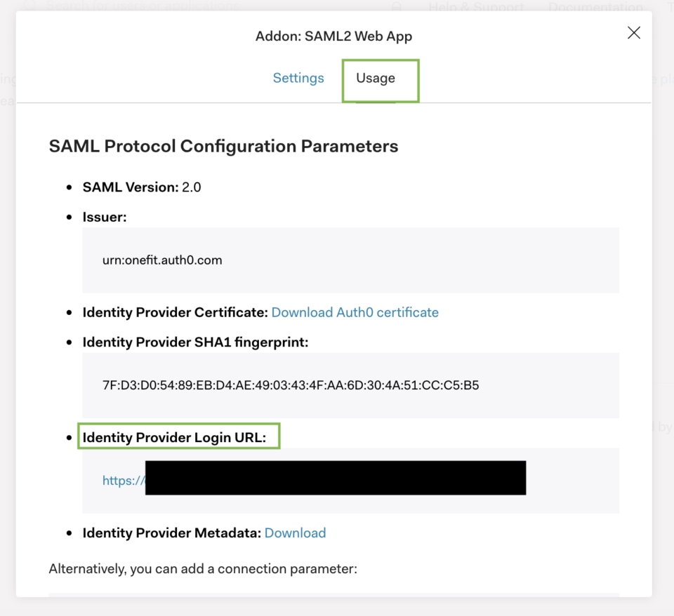Download the Identity Provider Metadata
Screen dimensions: 674x616
pyautogui.click(x=295, y=533)
